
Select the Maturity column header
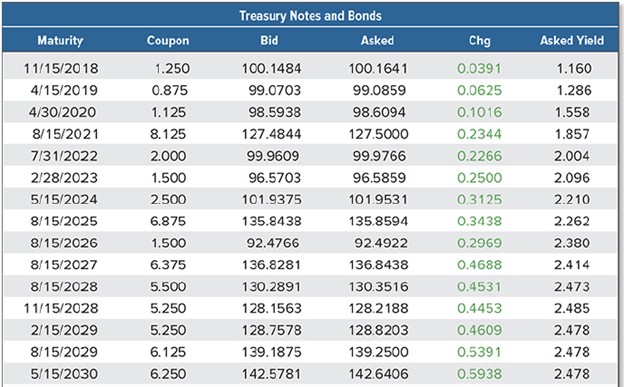60,40
